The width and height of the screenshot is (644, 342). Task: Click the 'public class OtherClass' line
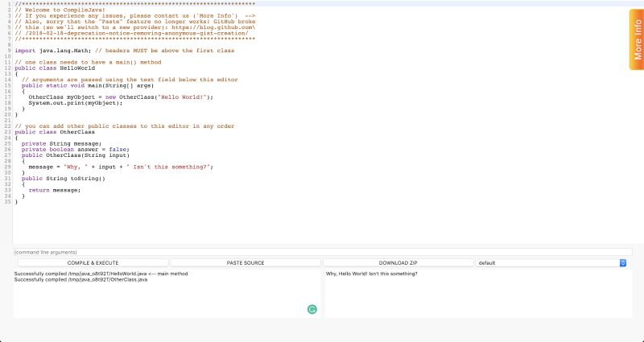pos(55,132)
